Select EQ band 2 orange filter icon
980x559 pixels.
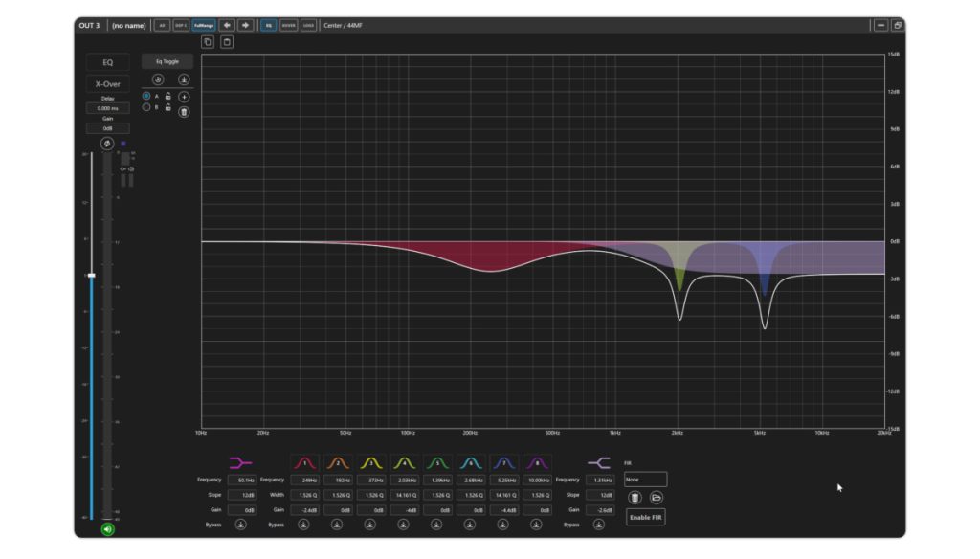tap(338, 462)
